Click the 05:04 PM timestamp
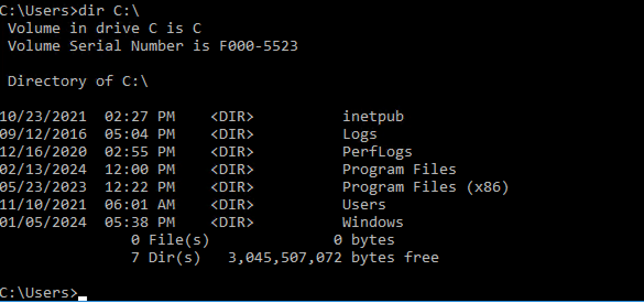 click(x=139, y=134)
